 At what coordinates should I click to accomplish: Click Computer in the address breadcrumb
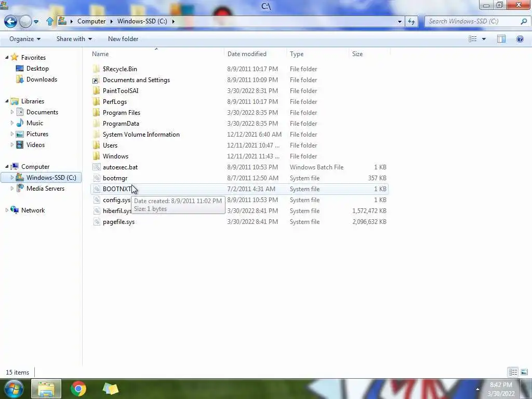tap(91, 21)
